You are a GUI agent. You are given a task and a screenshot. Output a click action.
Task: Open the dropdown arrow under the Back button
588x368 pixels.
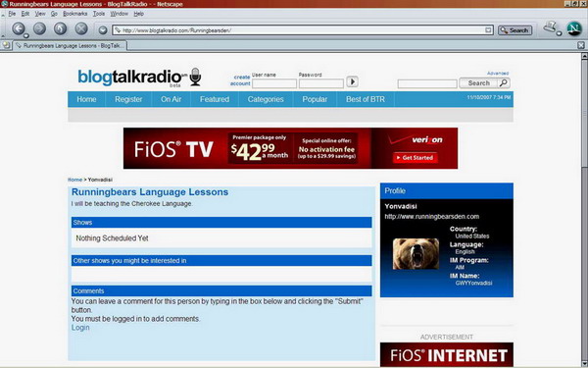pos(26,35)
